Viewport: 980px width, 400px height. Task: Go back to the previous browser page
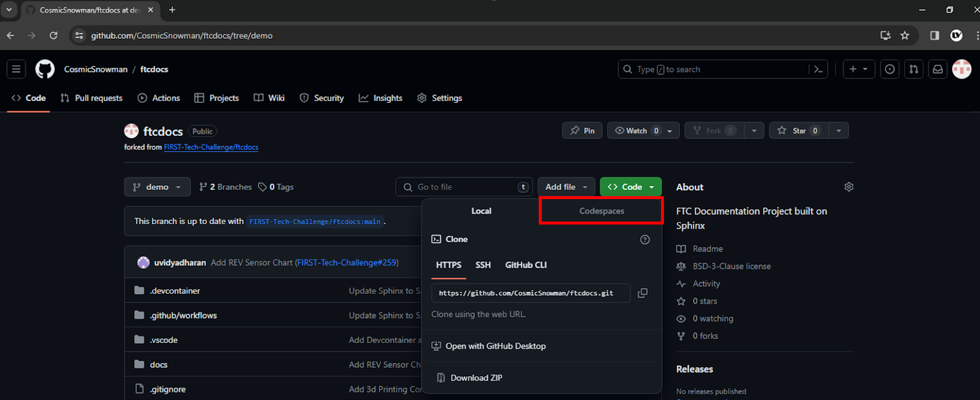pos(11,35)
